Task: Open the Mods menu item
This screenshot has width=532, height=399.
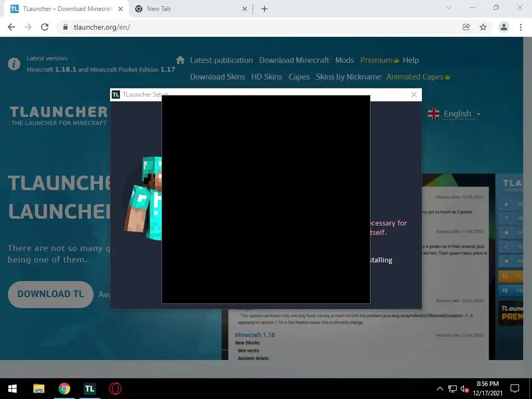Action: click(344, 60)
